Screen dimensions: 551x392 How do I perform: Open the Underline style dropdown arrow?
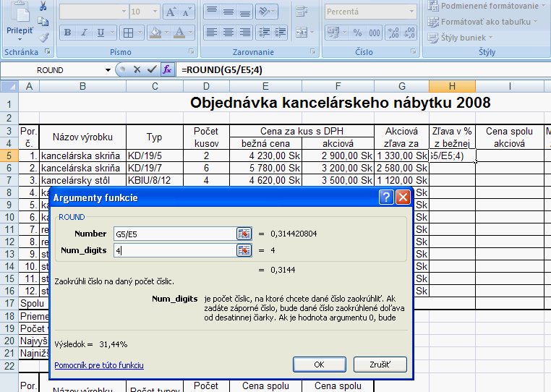click(113, 33)
